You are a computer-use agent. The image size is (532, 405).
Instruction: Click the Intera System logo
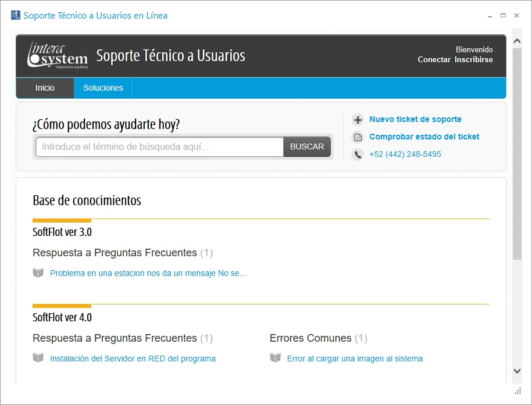pyautogui.click(x=58, y=56)
